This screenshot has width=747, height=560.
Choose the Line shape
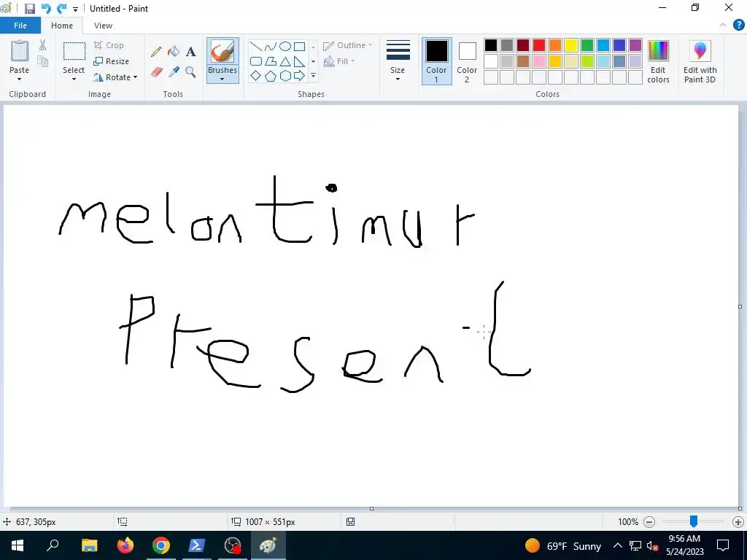point(256,47)
